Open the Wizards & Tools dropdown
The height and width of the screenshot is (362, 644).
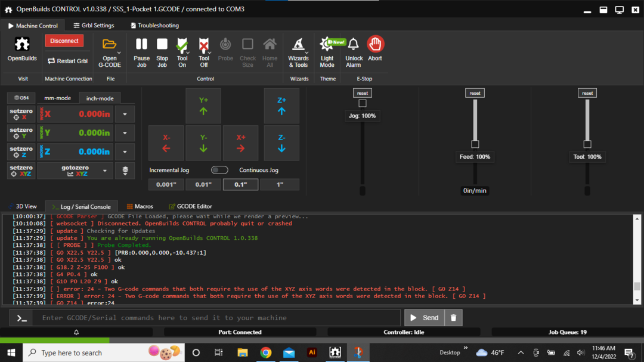click(299, 52)
